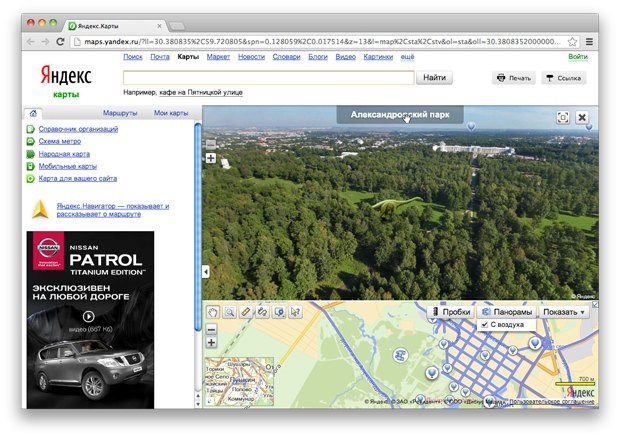Click the Яндекс карты logo

tap(66, 81)
